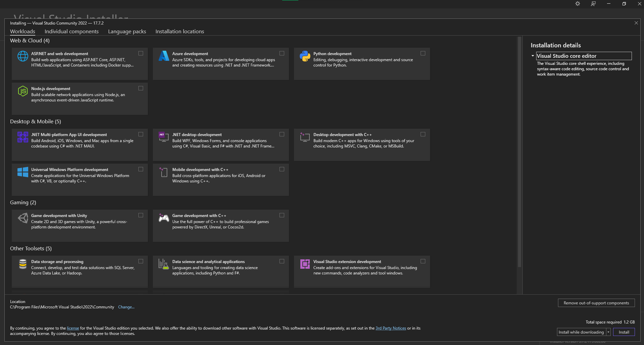Click the Desktop development with C++ icon
Screen dimensions: 644x345
click(305, 137)
